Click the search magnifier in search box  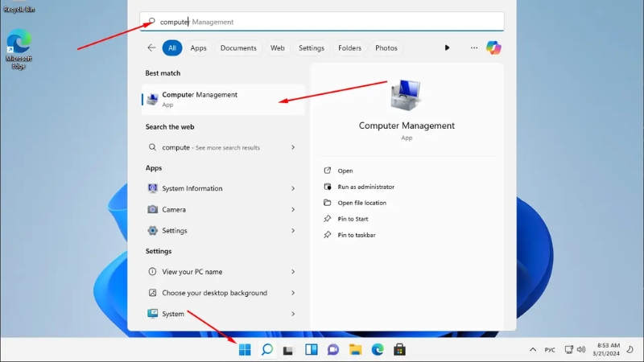[x=151, y=21]
